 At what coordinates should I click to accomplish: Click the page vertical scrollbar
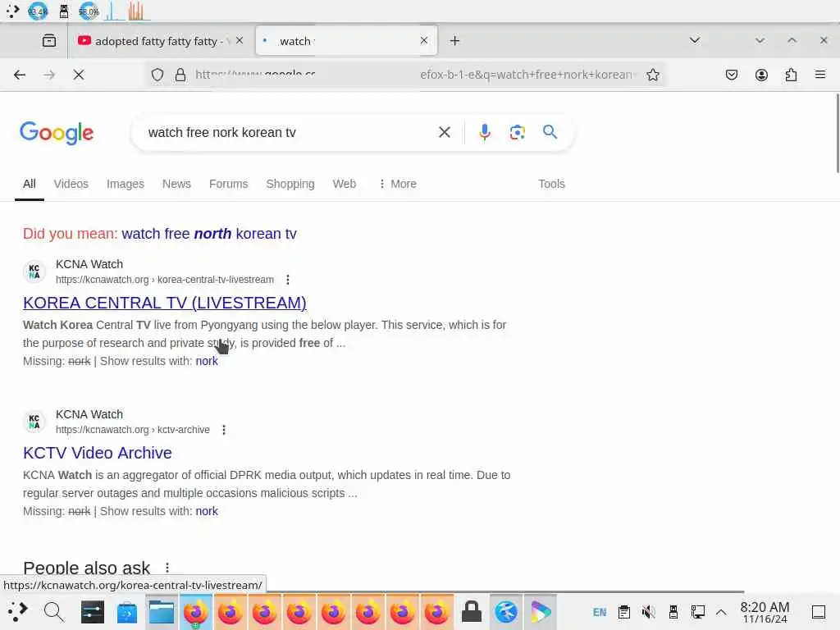pos(837,134)
